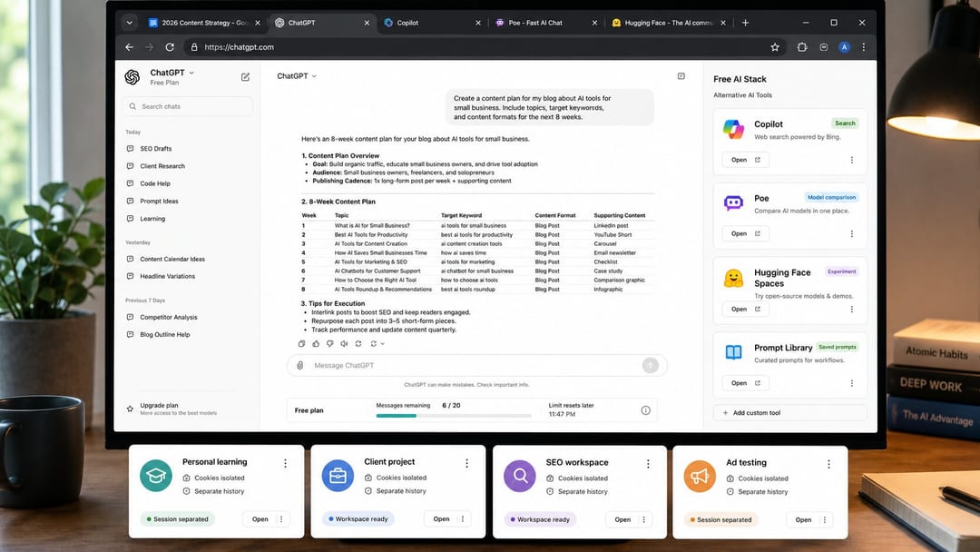Click the read aloud speaker icon
980x552 pixels.
point(344,344)
